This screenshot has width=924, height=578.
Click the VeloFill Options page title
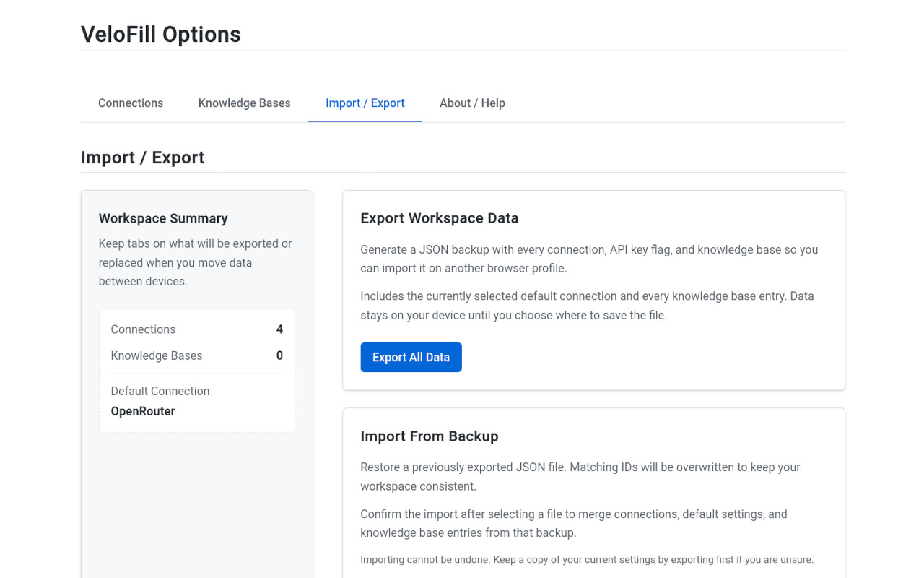(x=160, y=34)
